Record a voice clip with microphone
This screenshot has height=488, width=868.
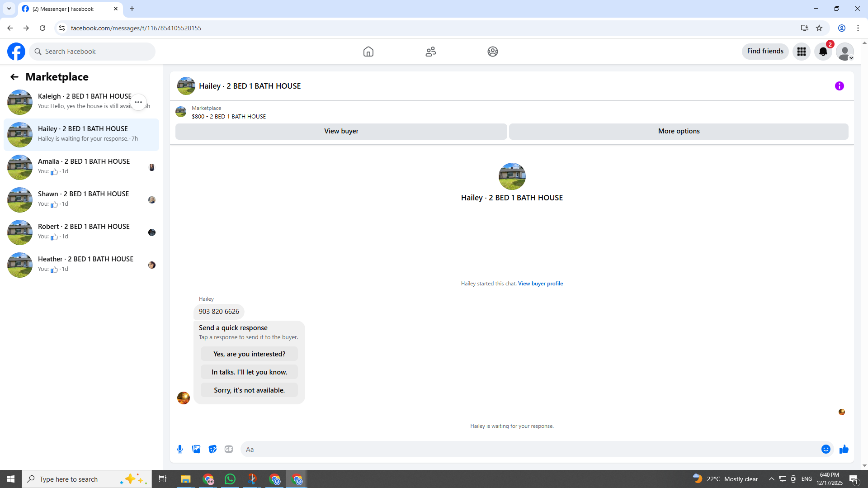click(180, 449)
